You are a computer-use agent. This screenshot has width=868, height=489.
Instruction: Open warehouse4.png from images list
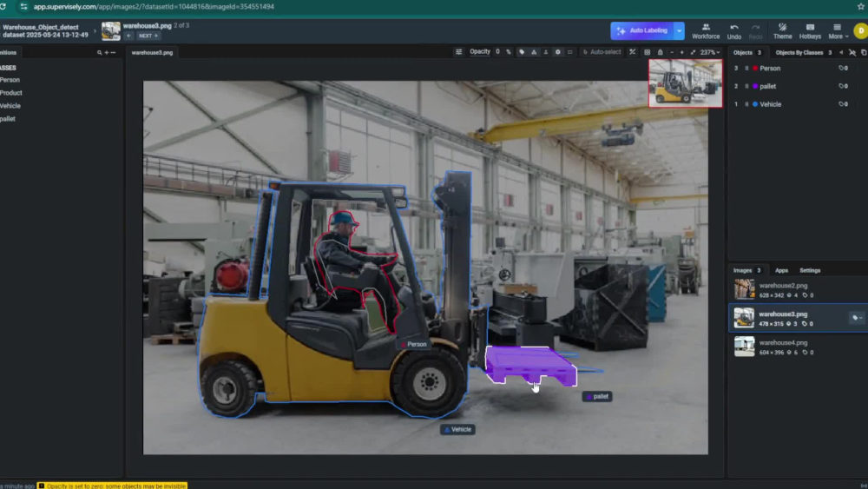(x=797, y=347)
